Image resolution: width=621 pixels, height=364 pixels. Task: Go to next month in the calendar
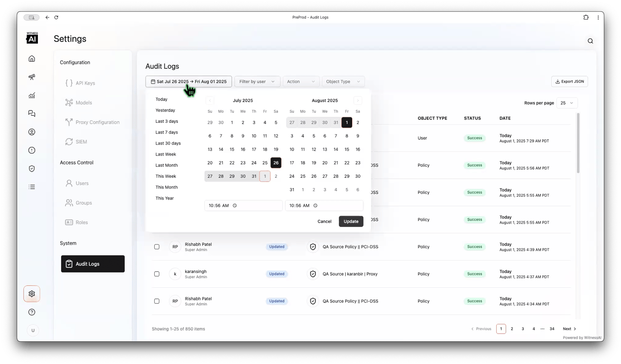click(358, 100)
